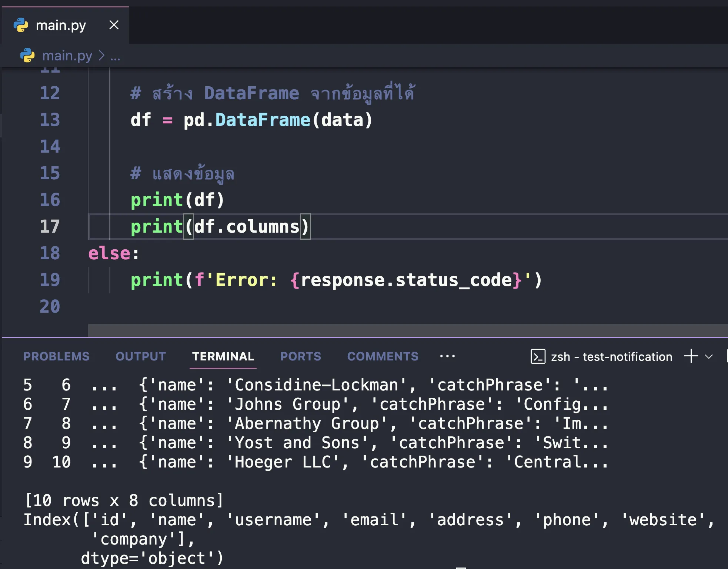Open the PROBLEMS panel tab
Image resolution: width=728 pixels, height=569 pixels.
56,355
